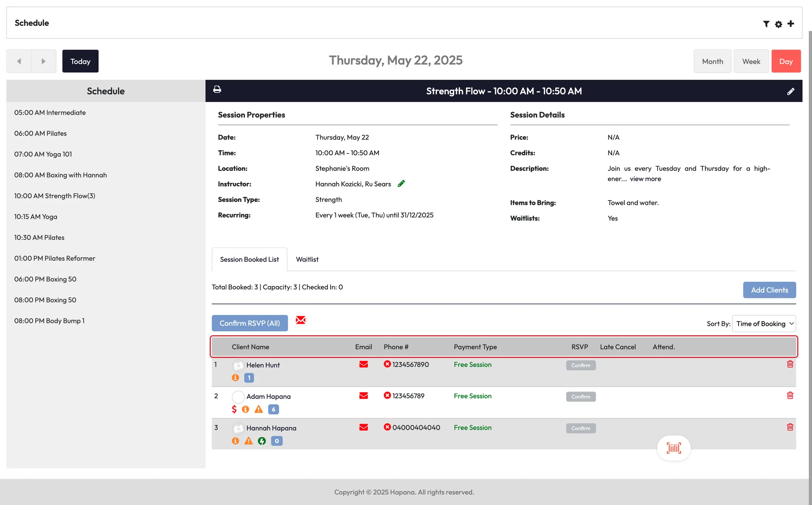812x505 pixels.
Task: Switch to Week view
Action: click(x=751, y=61)
